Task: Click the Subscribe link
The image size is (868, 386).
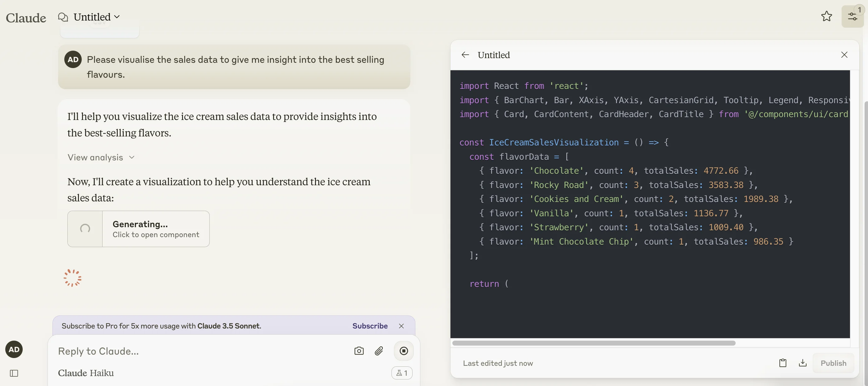Action: coord(370,326)
